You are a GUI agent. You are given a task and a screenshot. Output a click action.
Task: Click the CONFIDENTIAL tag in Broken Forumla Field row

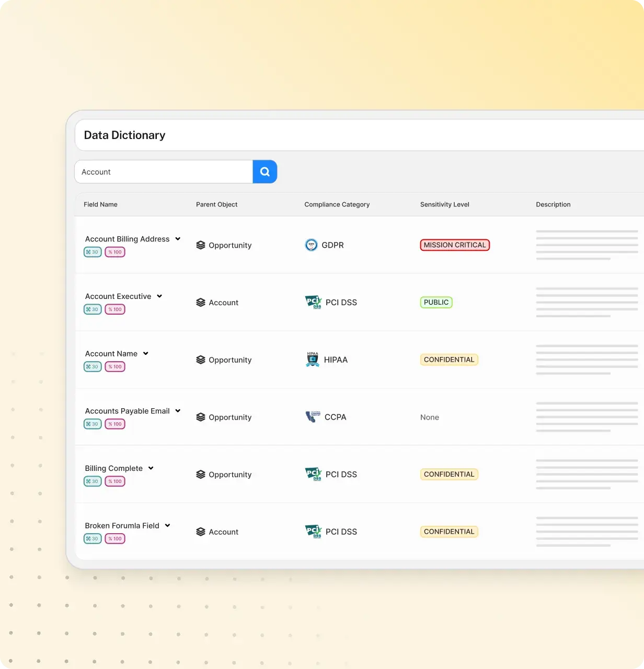pyautogui.click(x=449, y=532)
